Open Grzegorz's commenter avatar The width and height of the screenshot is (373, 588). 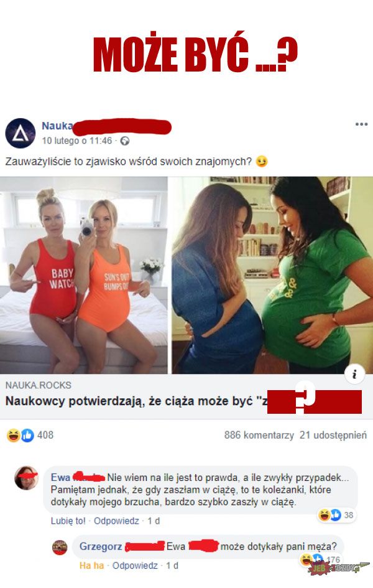click(x=60, y=548)
